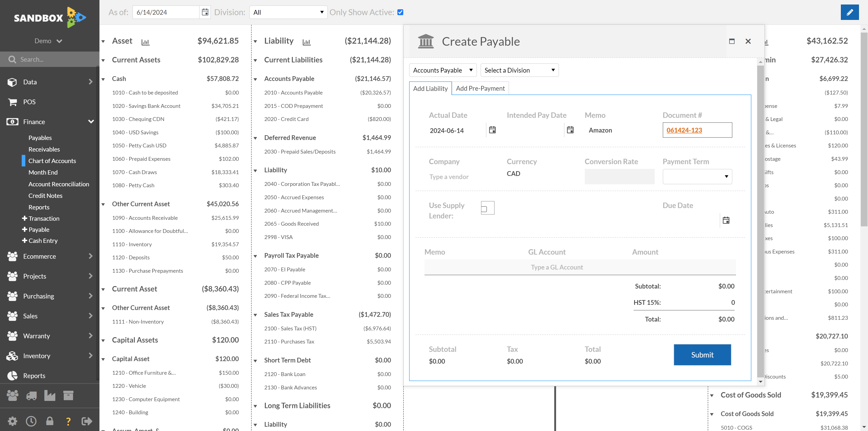
Task: Click the dialog vertical scrollbar
Action: click(760, 222)
